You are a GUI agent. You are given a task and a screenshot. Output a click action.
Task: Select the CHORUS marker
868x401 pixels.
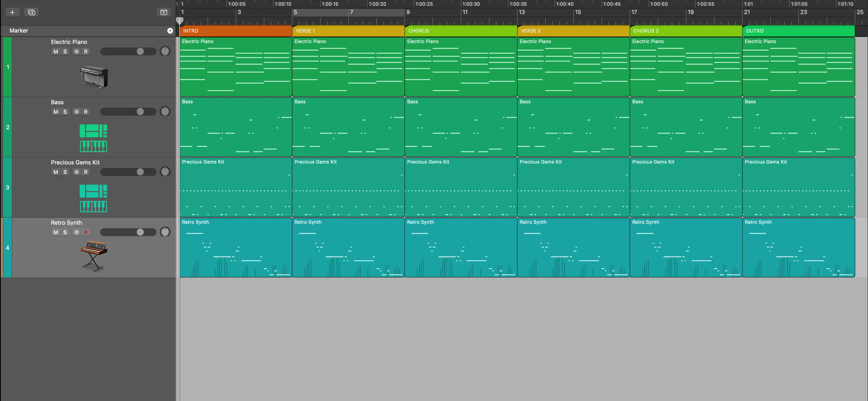461,31
